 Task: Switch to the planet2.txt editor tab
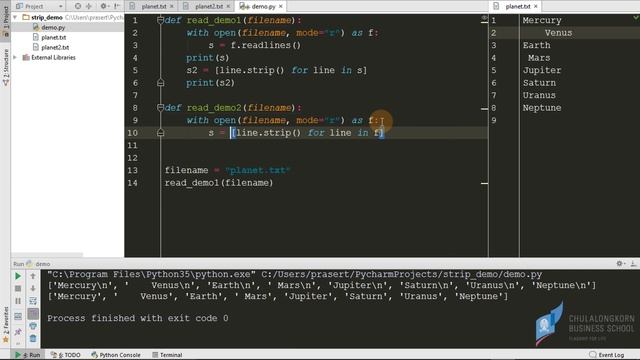pos(209,6)
